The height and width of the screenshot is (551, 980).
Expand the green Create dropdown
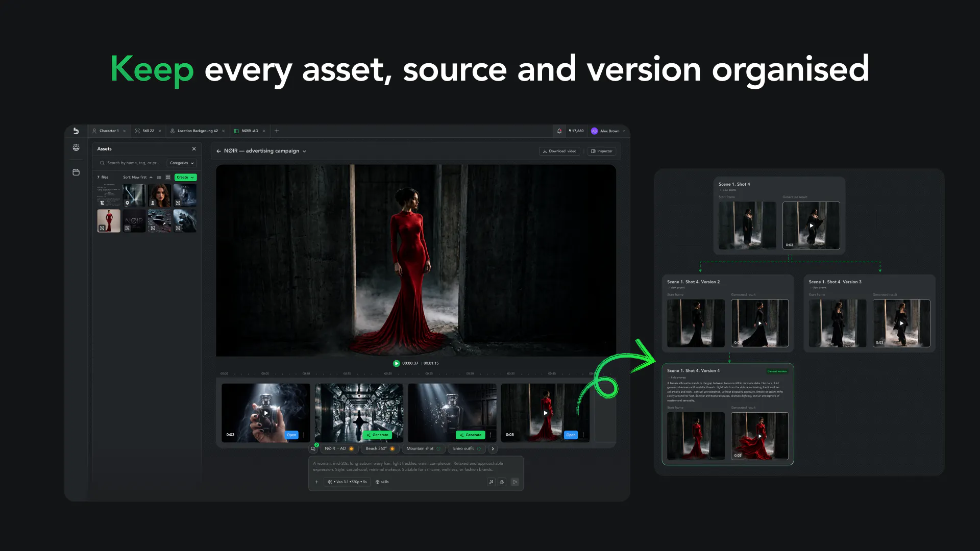(x=185, y=178)
